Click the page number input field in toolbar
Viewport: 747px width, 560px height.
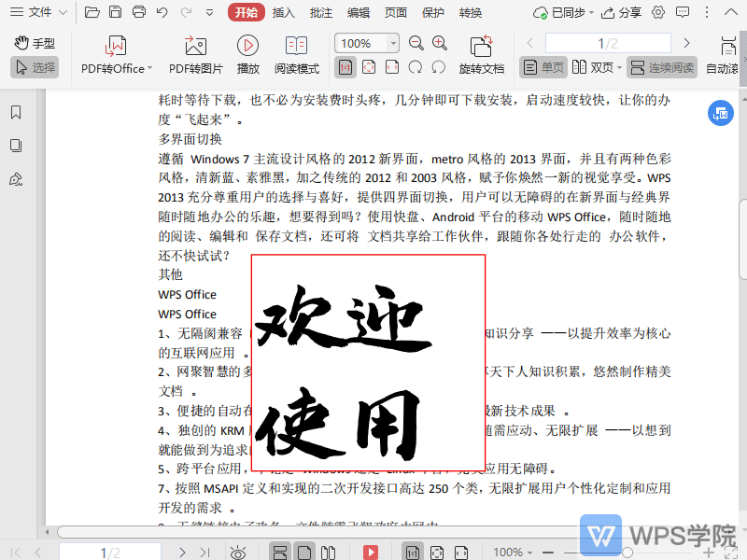click(x=608, y=43)
